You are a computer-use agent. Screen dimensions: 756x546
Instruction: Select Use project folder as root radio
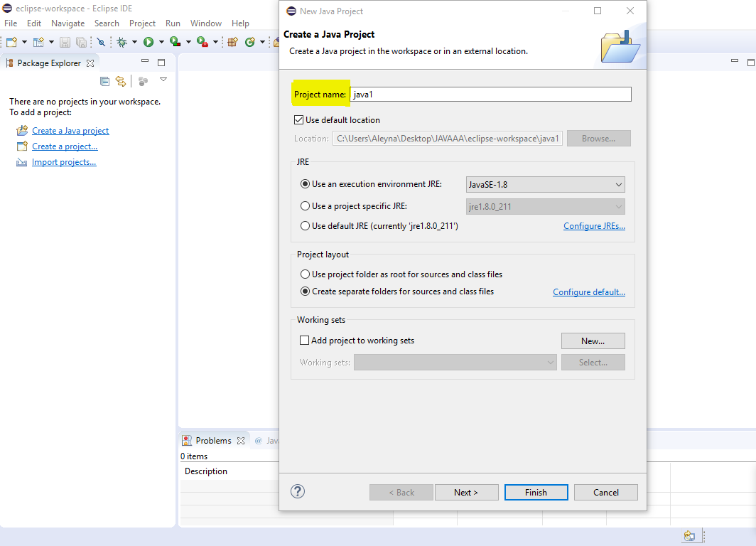click(305, 274)
